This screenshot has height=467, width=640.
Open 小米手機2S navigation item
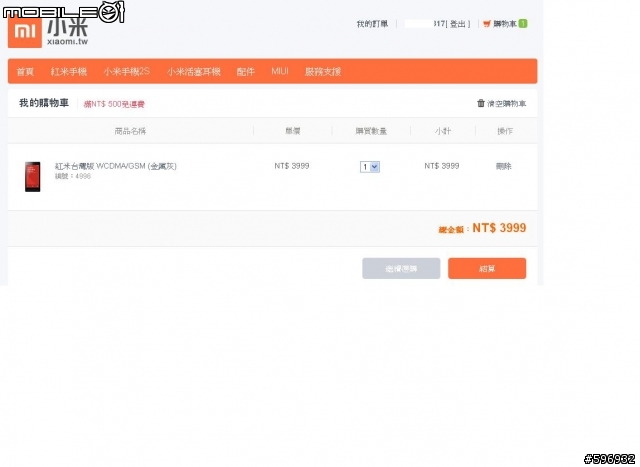click(127, 72)
